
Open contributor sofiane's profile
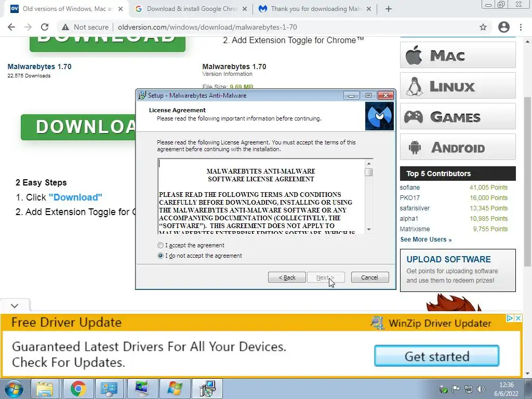point(409,187)
